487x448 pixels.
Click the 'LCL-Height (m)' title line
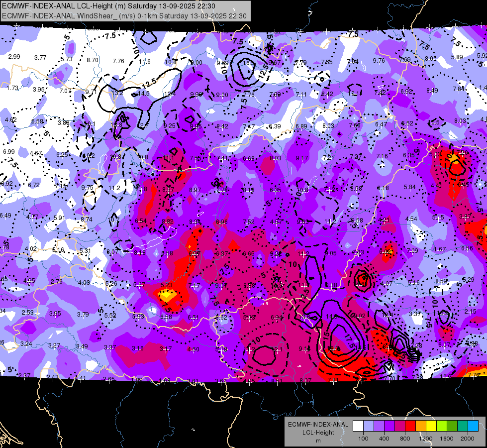point(109,6)
